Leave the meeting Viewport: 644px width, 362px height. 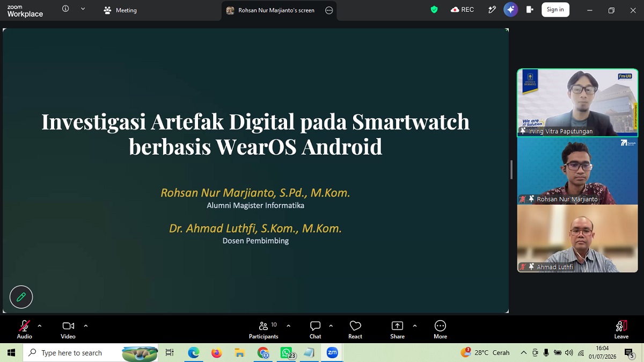[621, 329]
